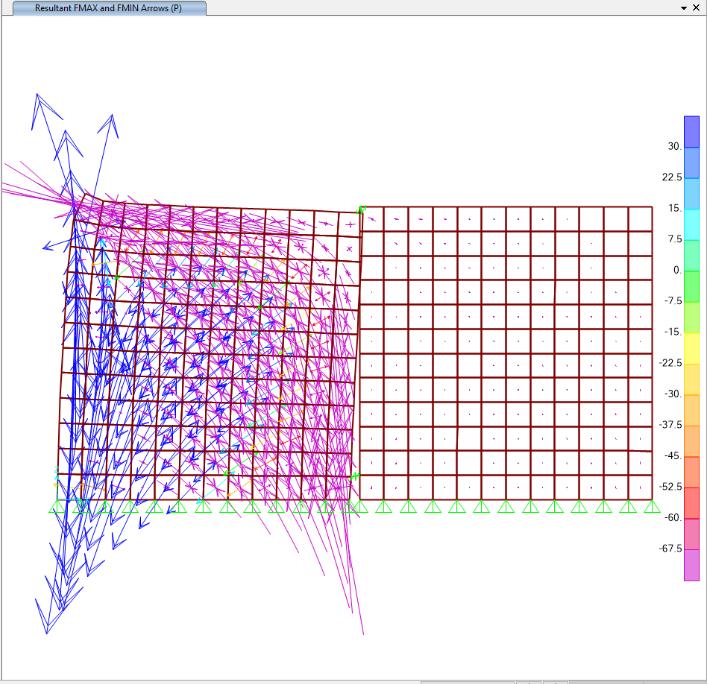Open the window list dropdown arrow
Screen dimensions: 707x684
(684, 8)
